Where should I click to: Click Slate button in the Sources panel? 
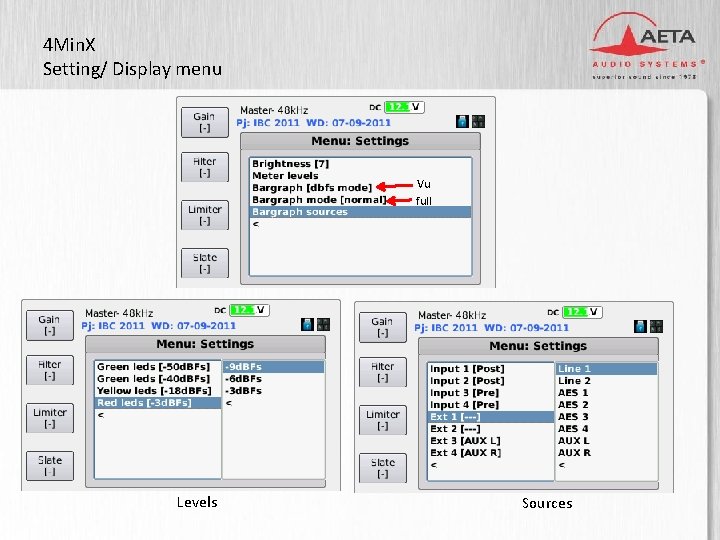click(x=382, y=468)
